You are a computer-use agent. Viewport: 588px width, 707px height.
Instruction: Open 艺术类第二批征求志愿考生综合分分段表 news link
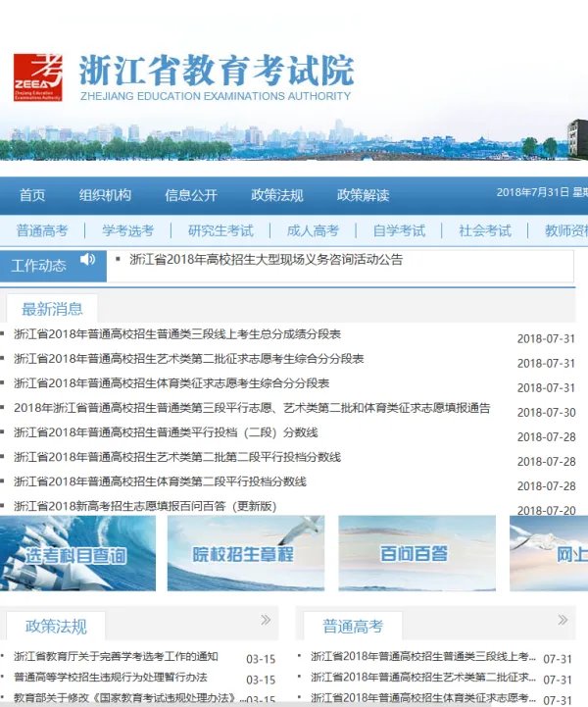coord(189,359)
